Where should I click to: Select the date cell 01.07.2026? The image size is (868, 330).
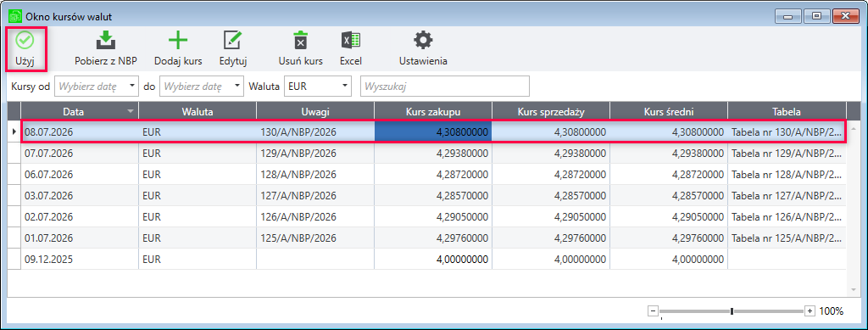pyautogui.click(x=80, y=238)
